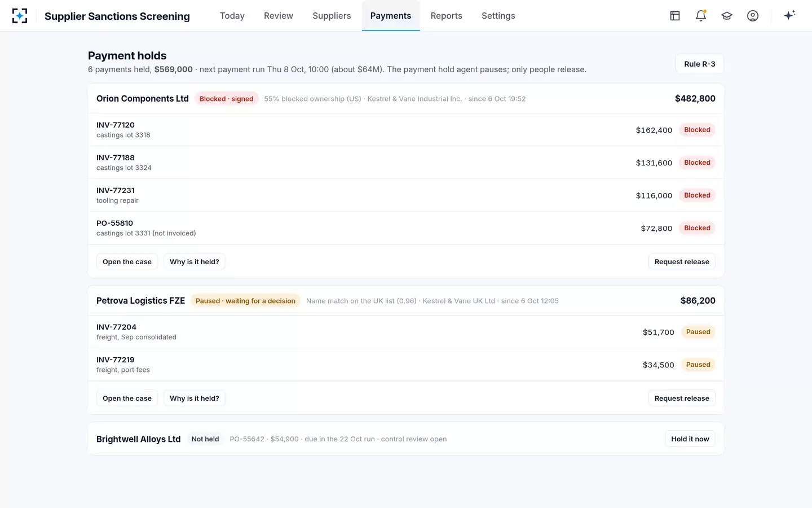Select invoice INV-77231

pyautogui.click(x=406, y=195)
